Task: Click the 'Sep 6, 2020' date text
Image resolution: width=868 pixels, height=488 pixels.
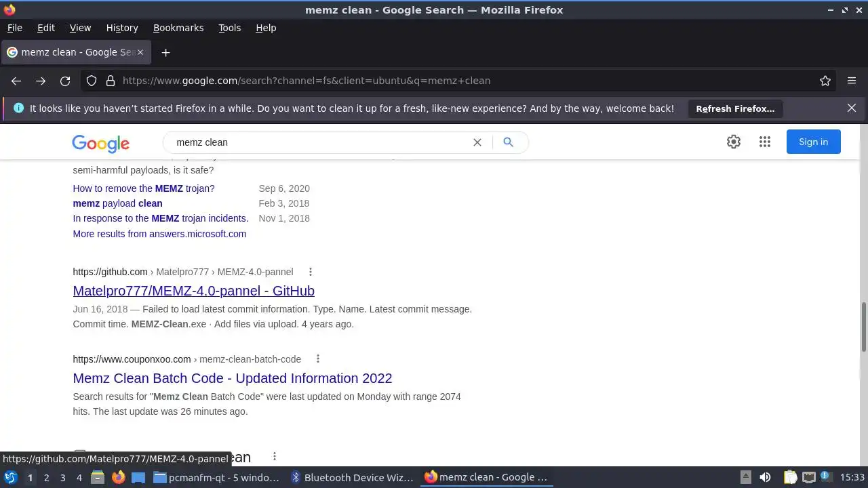Action: click(284, 188)
